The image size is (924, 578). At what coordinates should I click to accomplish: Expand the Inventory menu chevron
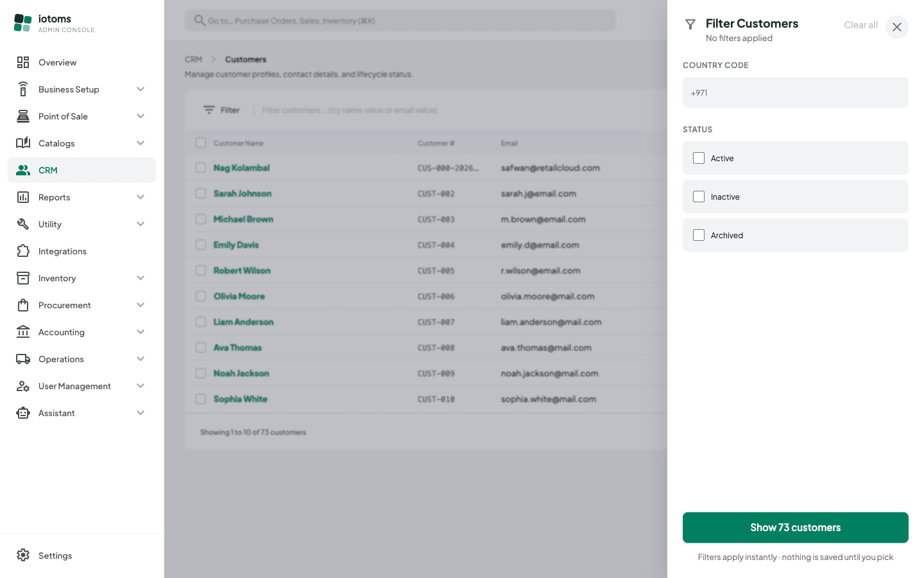(141, 278)
